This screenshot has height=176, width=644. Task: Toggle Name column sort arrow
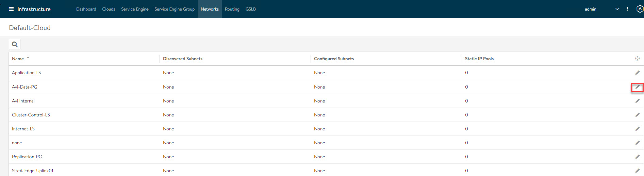[28, 58]
